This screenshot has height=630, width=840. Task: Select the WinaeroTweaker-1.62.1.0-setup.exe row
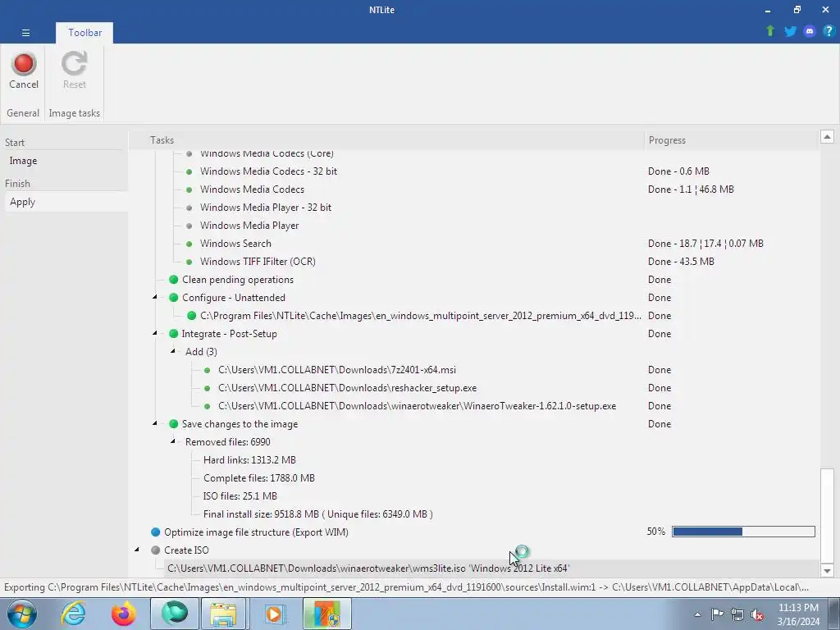[x=417, y=406]
